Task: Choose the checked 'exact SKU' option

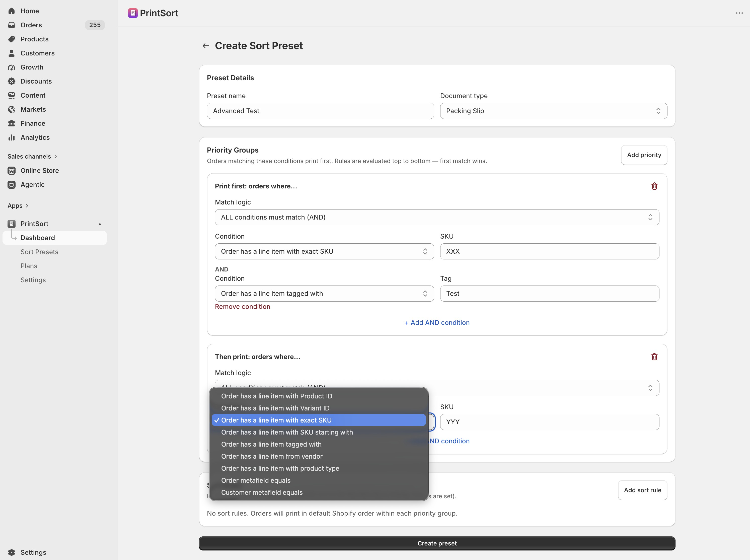Action: [x=319, y=420]
